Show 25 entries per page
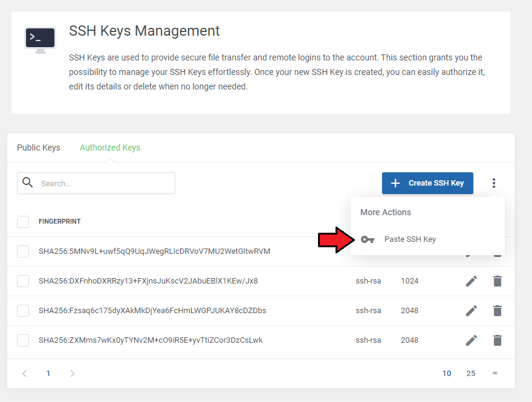The image size is (532, 402). (x=470, y=374)
